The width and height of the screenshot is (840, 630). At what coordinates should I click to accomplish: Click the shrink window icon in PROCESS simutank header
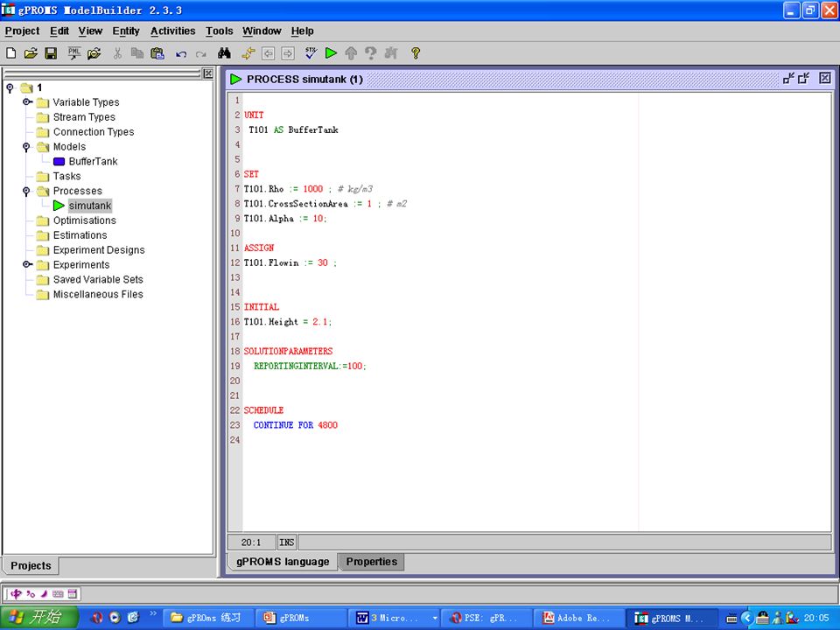[x=788, y=78]
